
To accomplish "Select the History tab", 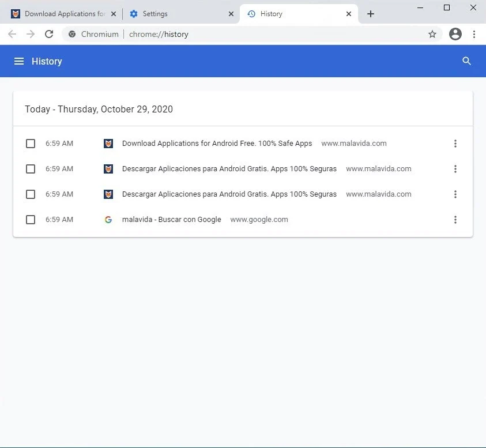I will pyautogui.click(x=299, y=14).
